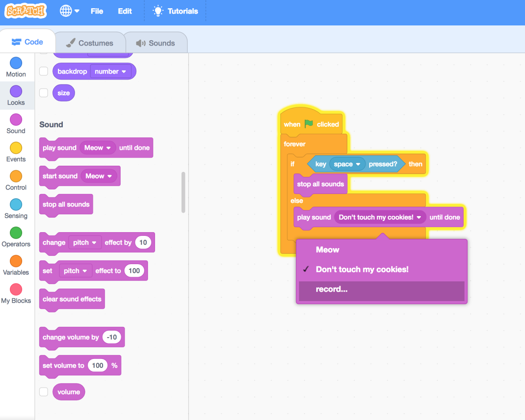Click the palette stop all sounds block

[x=66, y=204]
